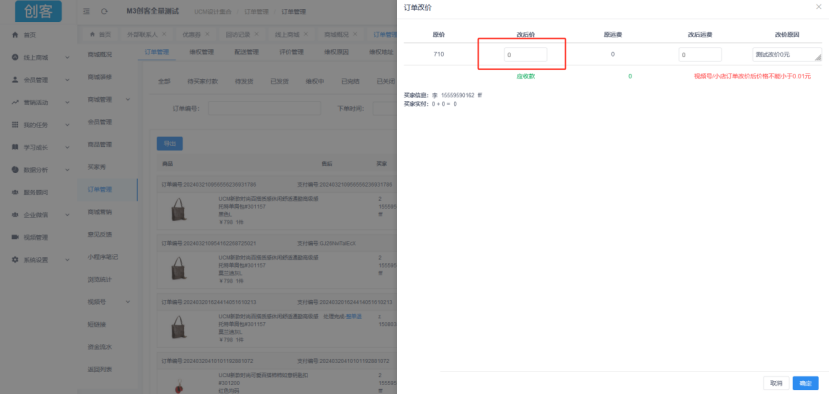
Task: Open the 维权管理 sub-tab
Action: (201, 52)
